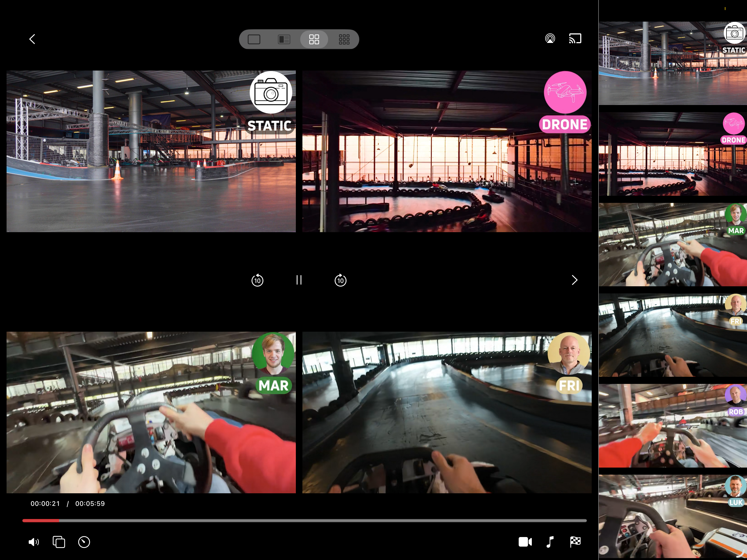Open the video camera feeds list
747x560 pixels.
(525, 542)
